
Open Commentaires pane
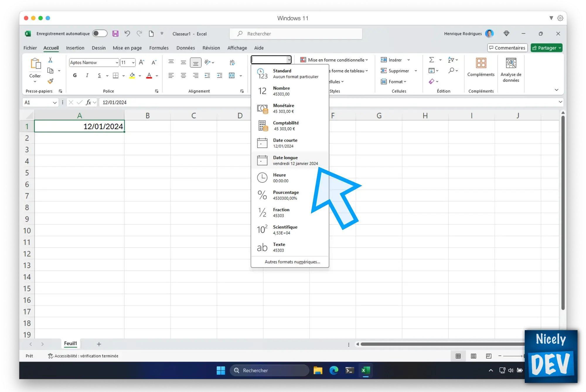507,48
